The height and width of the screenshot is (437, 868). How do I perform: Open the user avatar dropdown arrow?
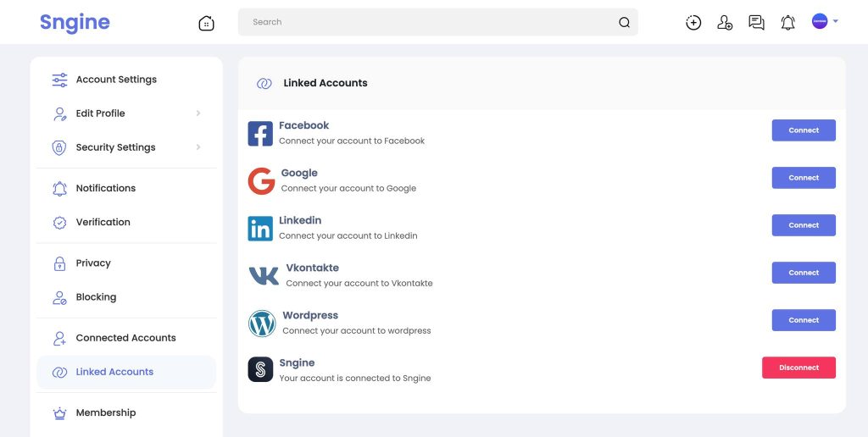pos(835,21)
